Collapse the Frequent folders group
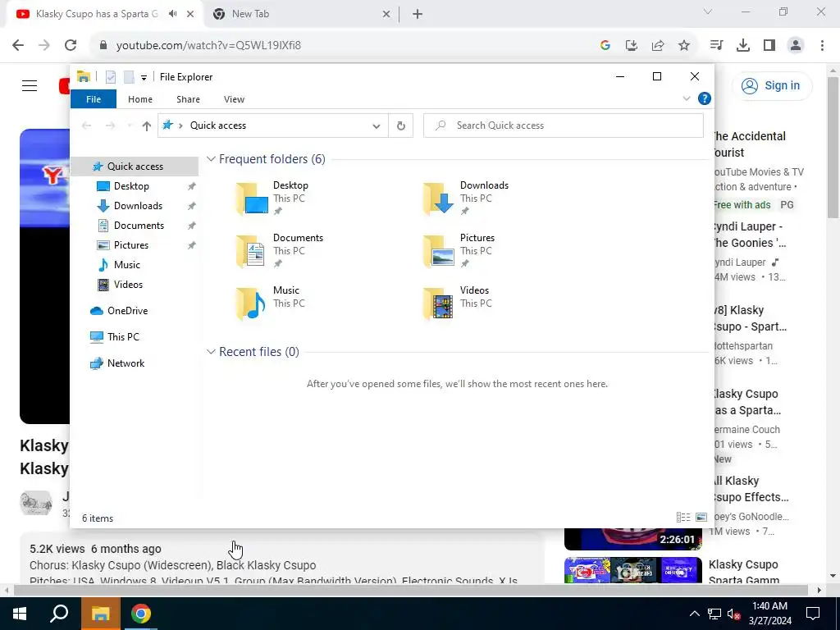Screen dimensions: 840x630 [x=211, y=159]
